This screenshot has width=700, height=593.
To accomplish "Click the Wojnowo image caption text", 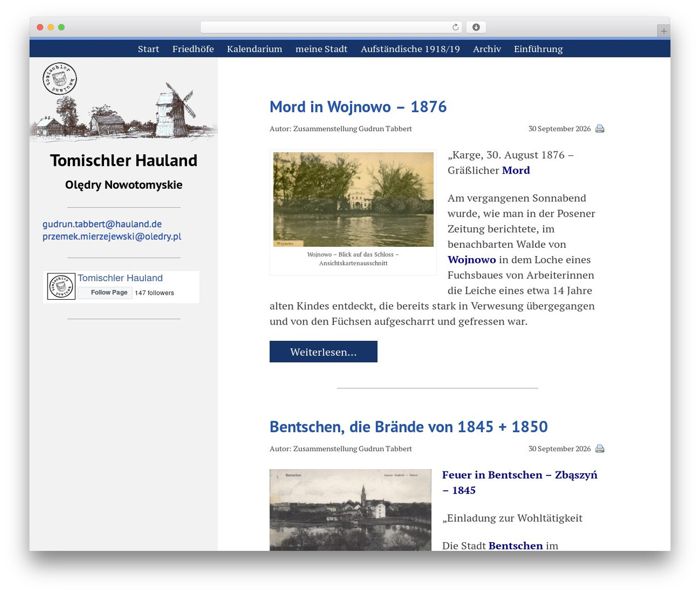I will 353,259.
